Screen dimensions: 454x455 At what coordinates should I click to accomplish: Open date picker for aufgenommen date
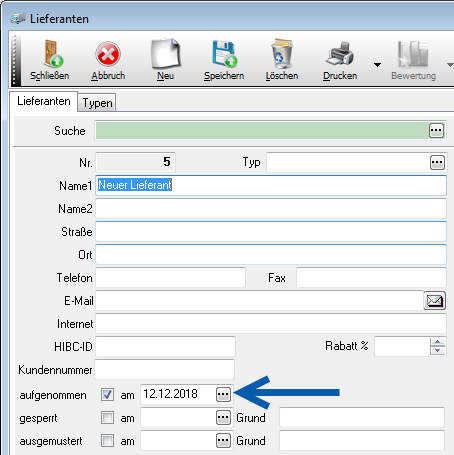click(x=223, y=395)
